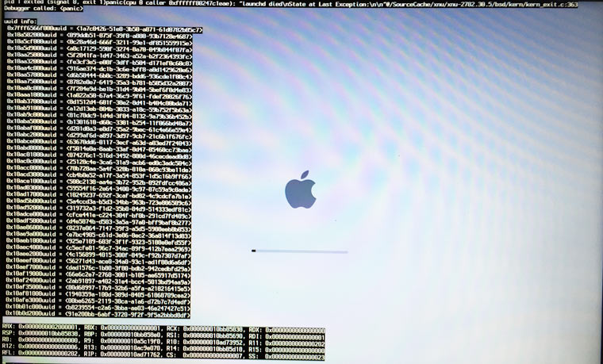
Task: Click the R14 register value
Action: (213, 349)
